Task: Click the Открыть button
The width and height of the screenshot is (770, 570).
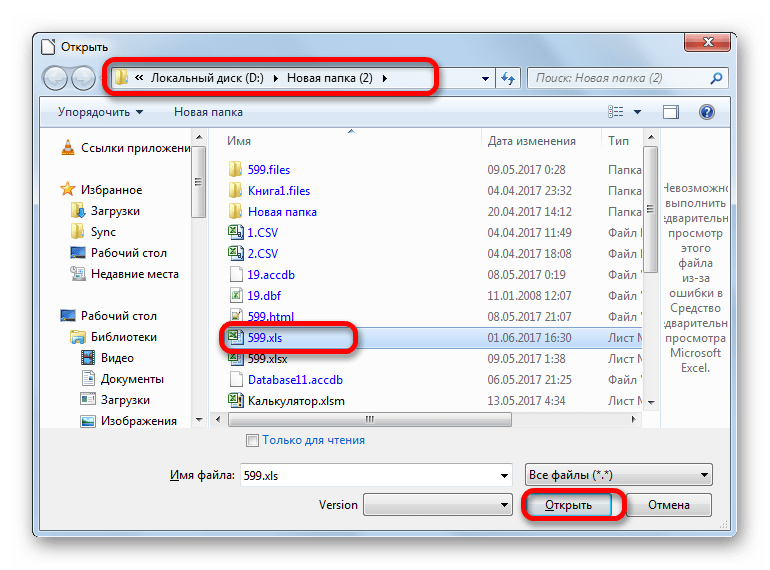Action: pos(568,505)
